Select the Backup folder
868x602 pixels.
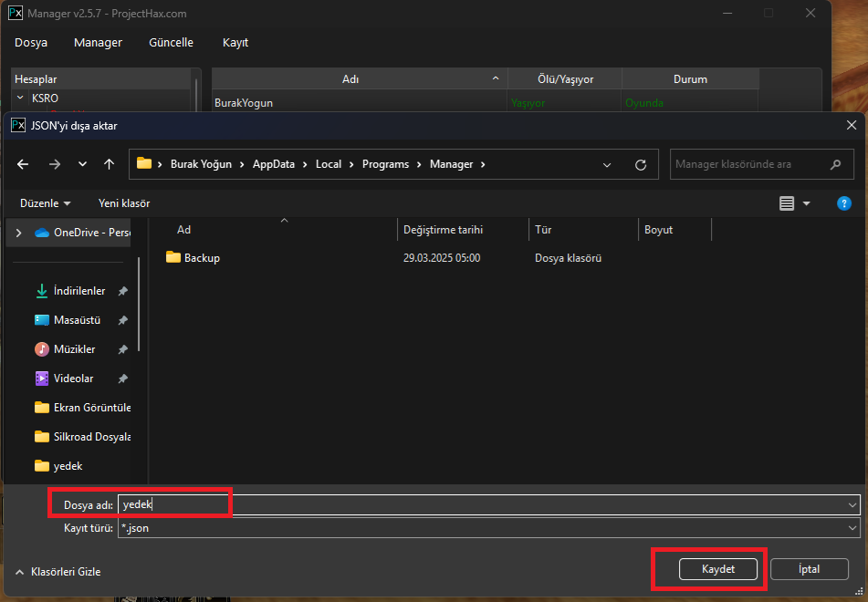tap(202, 258)
